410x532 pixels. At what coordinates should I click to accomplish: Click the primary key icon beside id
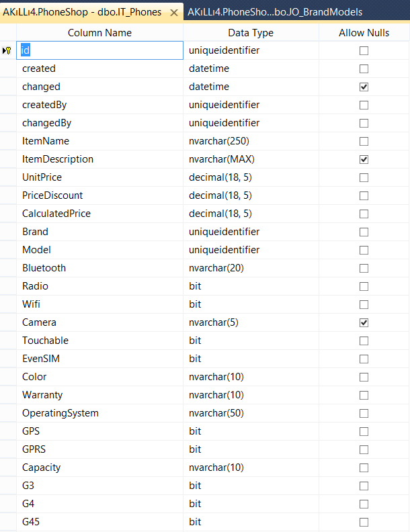coord(7,50)
